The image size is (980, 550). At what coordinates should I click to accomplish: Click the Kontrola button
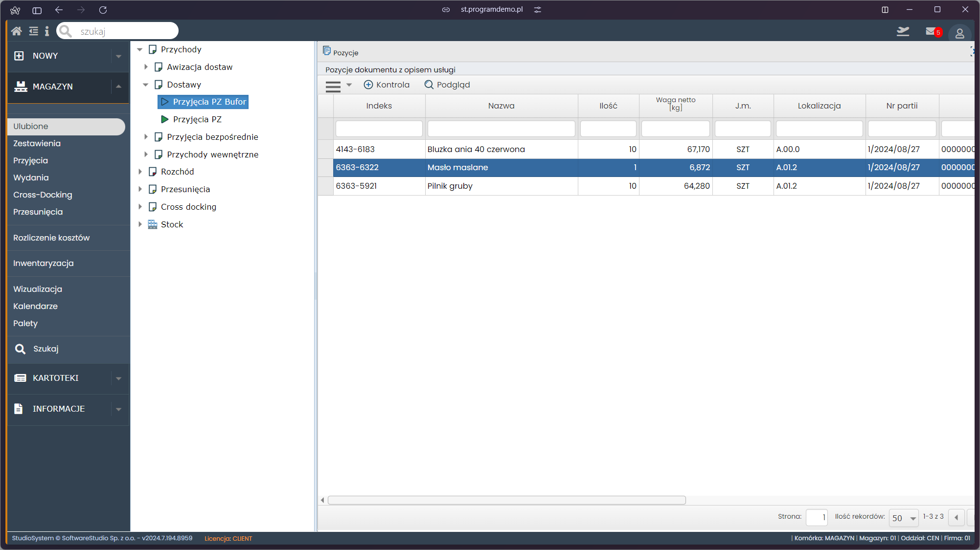coord(387,85)
